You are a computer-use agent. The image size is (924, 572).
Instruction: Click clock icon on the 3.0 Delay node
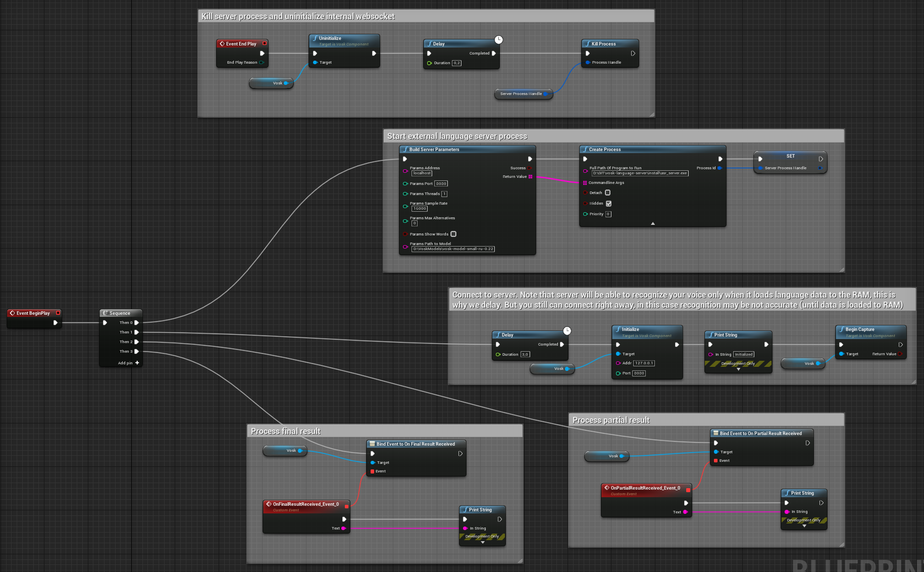point(567,330)
